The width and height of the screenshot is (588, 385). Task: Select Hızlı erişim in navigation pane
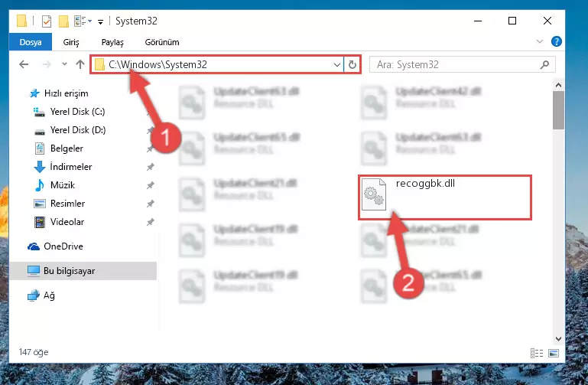pos(59,93)
